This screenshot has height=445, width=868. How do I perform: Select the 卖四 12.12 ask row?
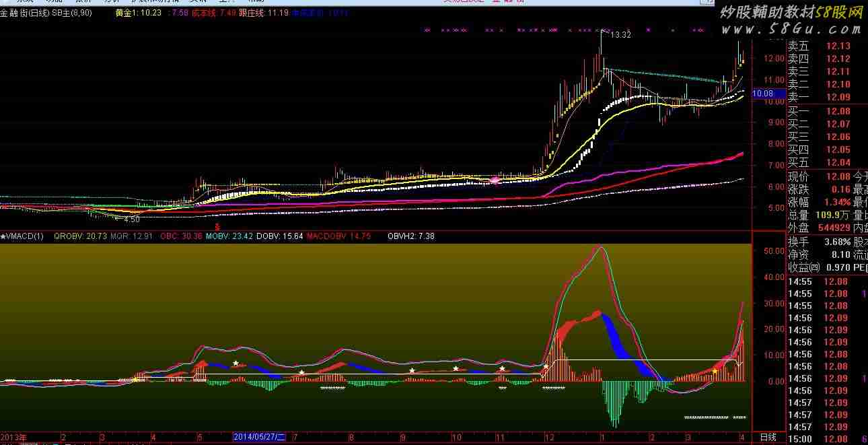coord(820,59)
